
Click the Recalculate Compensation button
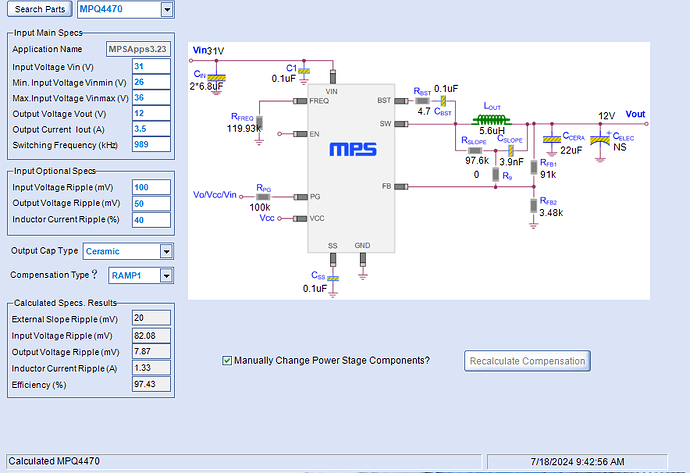pyautogui.click(x=527, y=361)
